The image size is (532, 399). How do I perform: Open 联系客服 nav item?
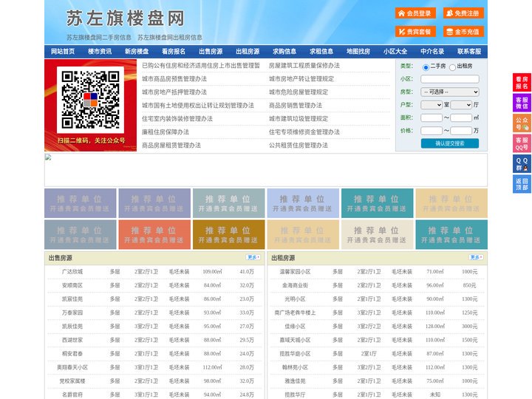pos(469,52)
